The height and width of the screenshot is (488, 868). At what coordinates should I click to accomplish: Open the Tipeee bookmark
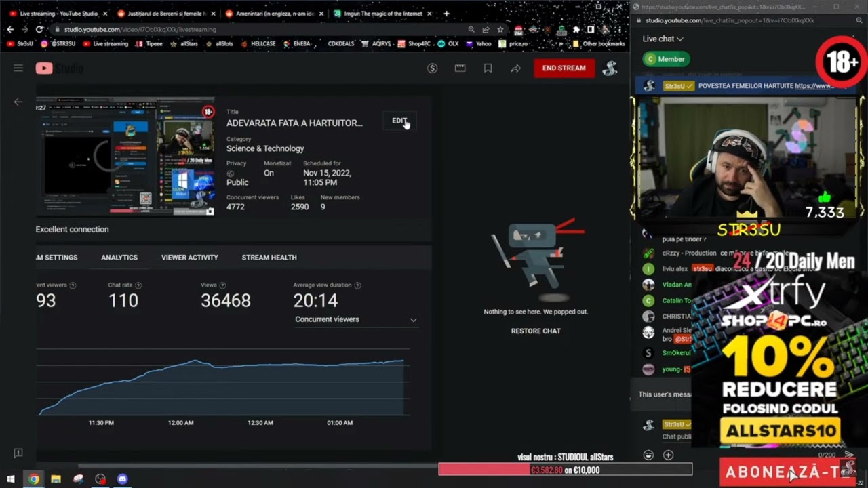(x=149, y=43)
